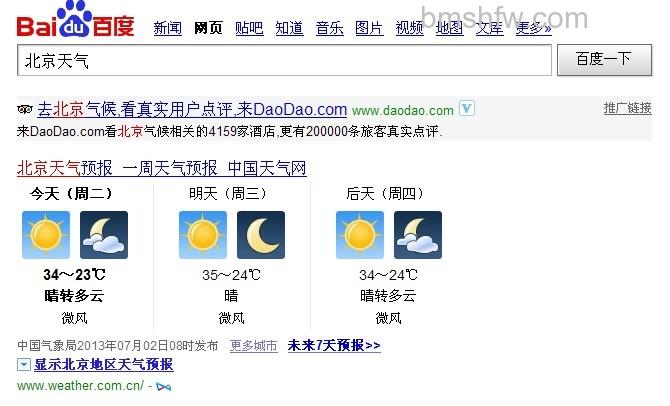Click the 显示北京地区天气预报 link
Screen dimensions: 670x406
pos(103,365)
